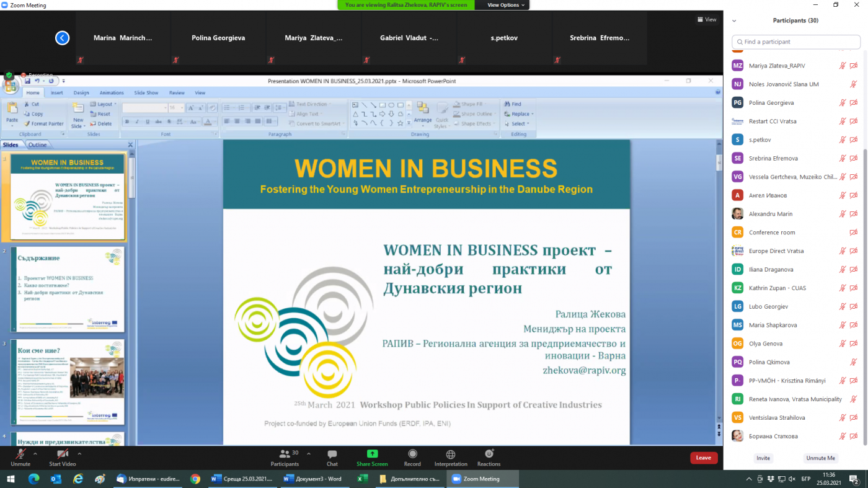Viewport: 868px width, 488px height.
Task: Click the font color swatch button
Action: [209, 122]
